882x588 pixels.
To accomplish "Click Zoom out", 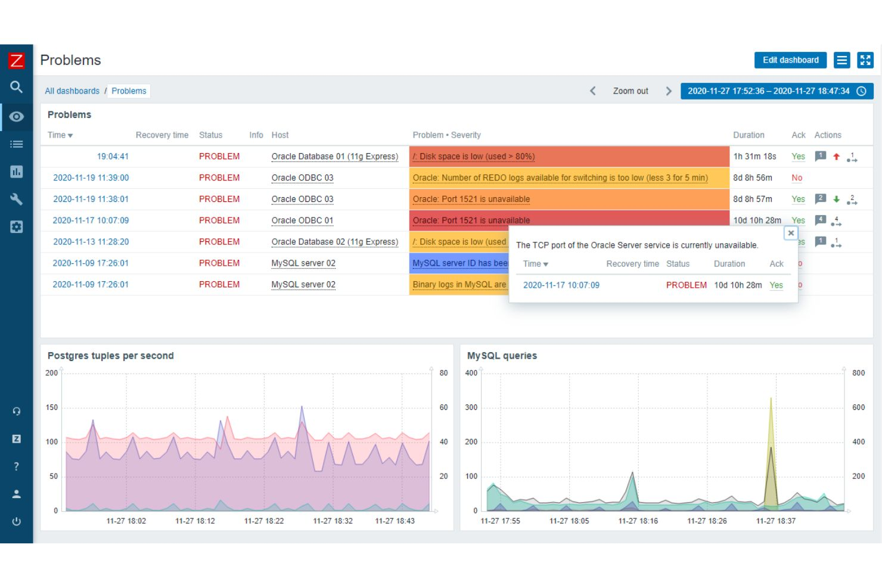I will coord(631,91).
